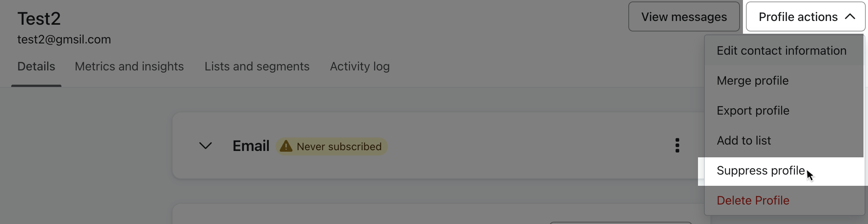The width and height of the screenshot is (868, 224).
Task: Click the Profile actions caret arrow
Action: tap(850, 16)
